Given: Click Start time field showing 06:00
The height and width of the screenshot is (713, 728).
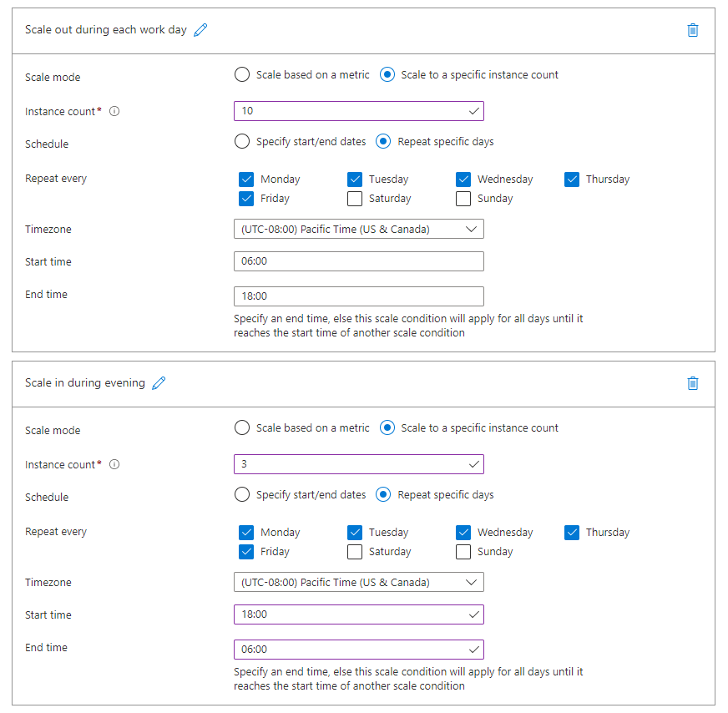Looking at the screenshot, I should point(359,261).
